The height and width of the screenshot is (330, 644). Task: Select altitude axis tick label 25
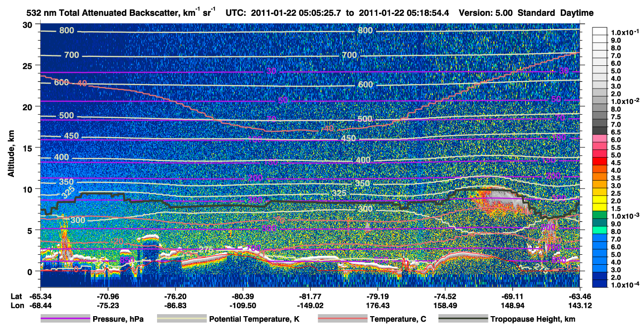[x=28, y=65]
